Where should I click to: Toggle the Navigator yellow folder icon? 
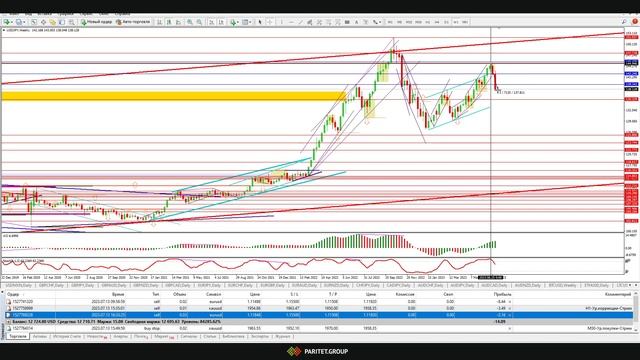point(53,22)
